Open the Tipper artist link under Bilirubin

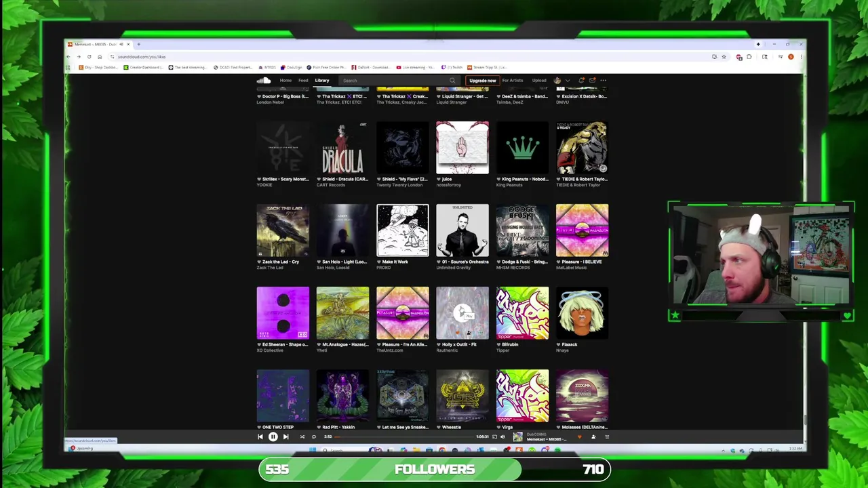coord(502,350)
